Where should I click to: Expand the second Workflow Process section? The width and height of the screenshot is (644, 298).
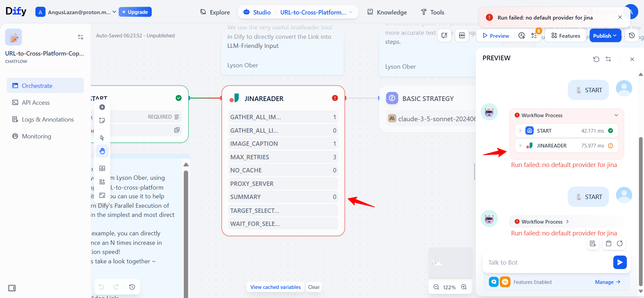(x=567, y=222)
